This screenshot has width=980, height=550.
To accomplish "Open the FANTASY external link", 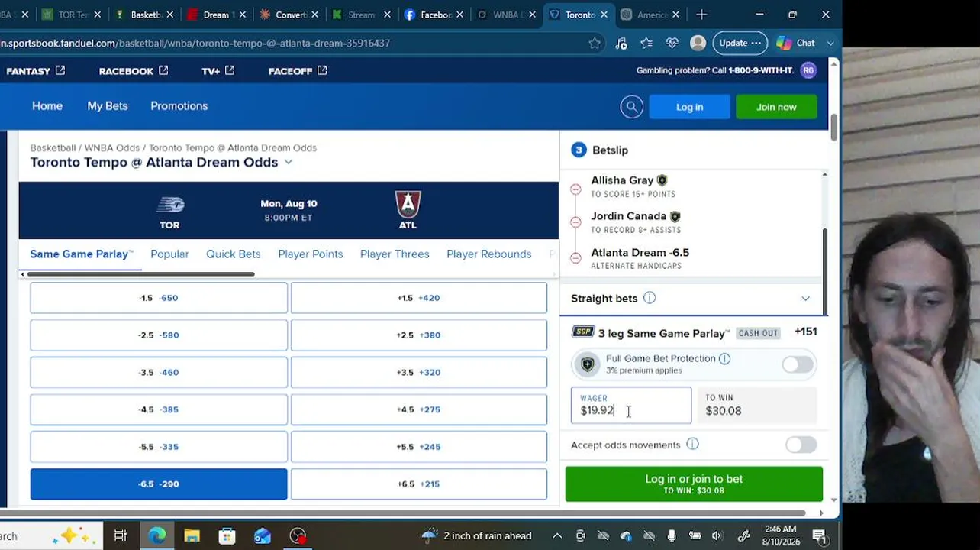I will coord(36,71).
